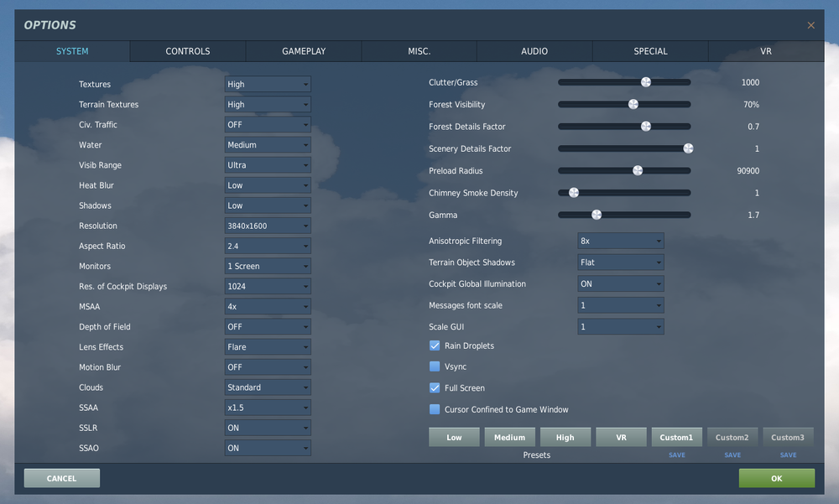Open the Water quality dropdown
The height and width of the screenshot is (504, 839).
(267, 144)
